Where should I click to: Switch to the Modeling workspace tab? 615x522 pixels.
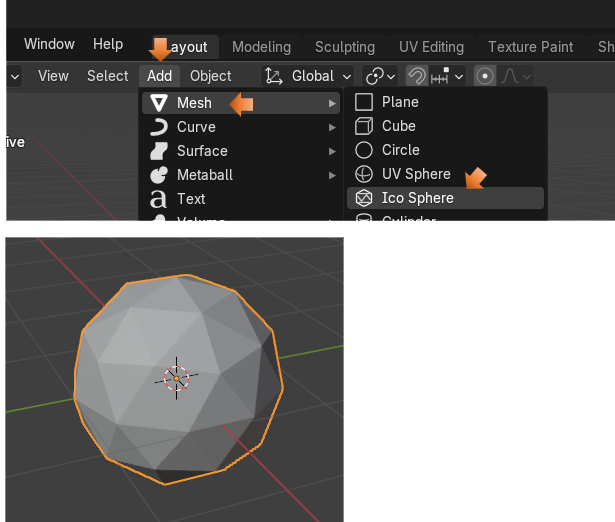point(261,47)
